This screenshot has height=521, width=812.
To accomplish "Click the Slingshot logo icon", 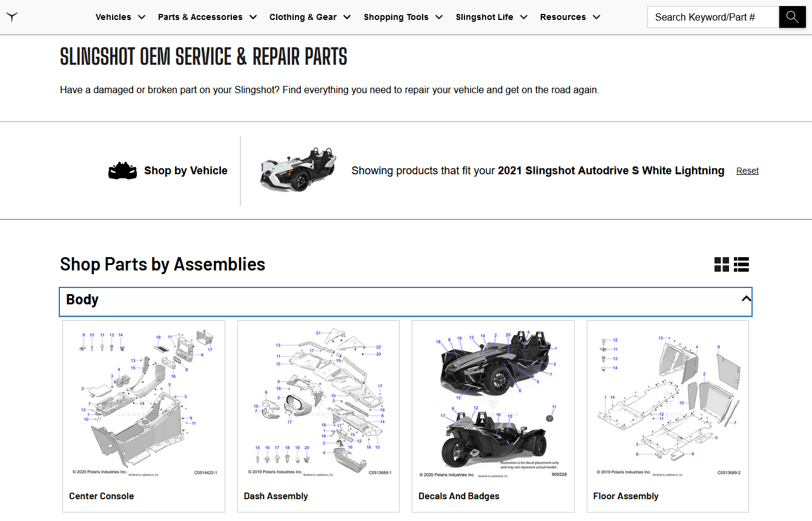I will click(12, 17).
